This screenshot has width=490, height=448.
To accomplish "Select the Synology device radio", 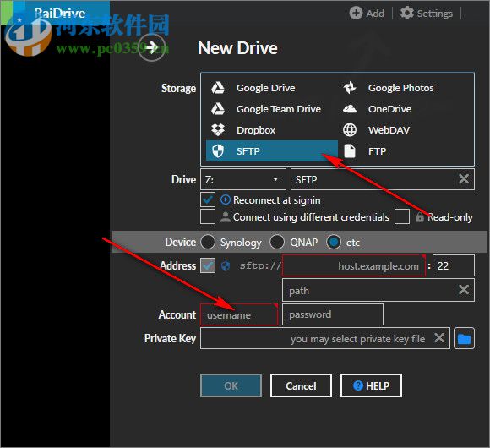I will click(208, 242).
